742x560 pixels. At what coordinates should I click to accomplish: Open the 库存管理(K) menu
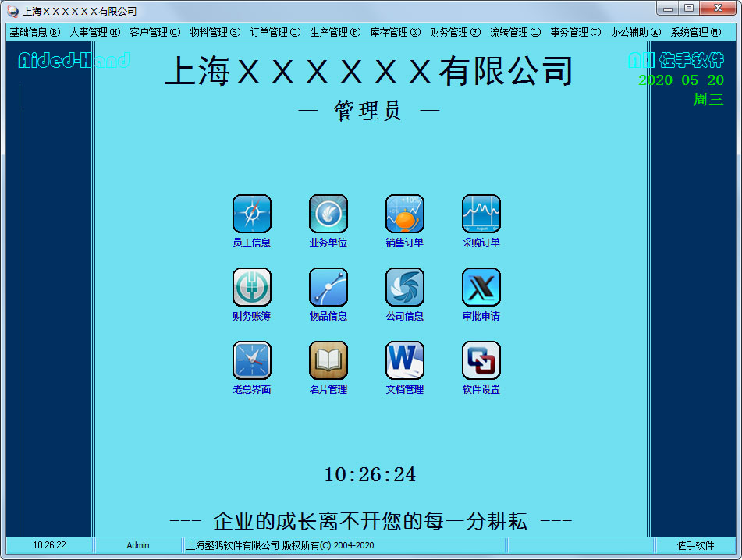(x=396, y=32)
